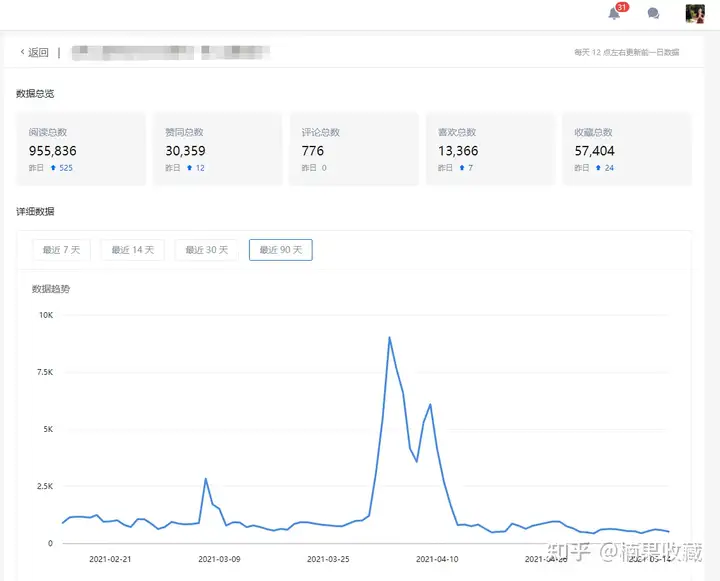The image size is (720, 581).
Task: Select the 最近 90 天 range tab
Action: 281,250
